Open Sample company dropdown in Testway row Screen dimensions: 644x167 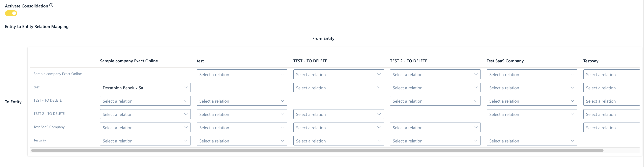(145, 141)
